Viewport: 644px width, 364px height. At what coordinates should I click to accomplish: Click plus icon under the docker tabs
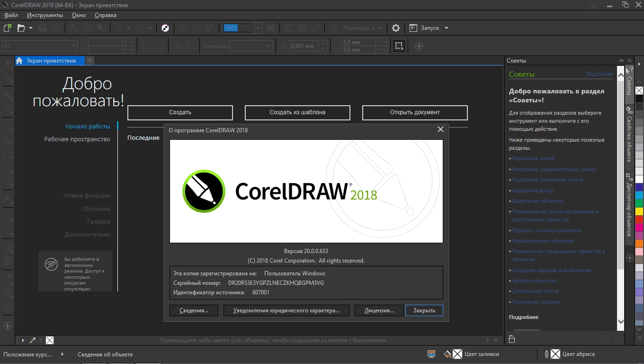point(630,258)
